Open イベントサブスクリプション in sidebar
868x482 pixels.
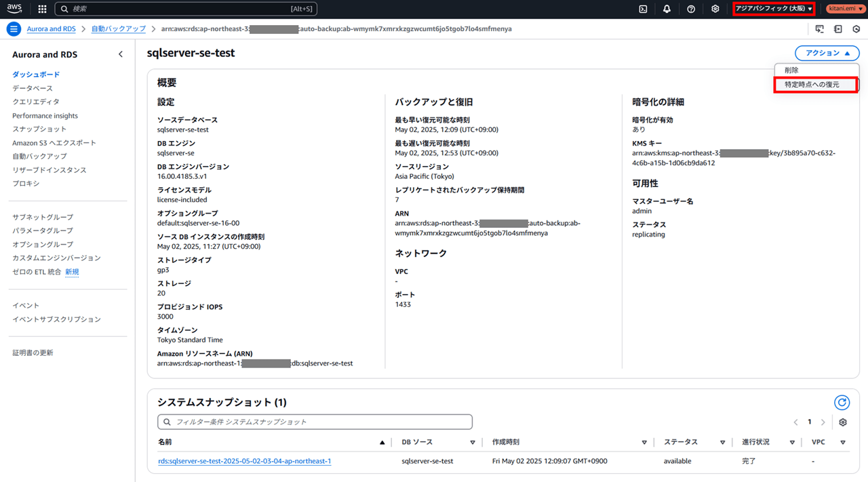click(56, 319)
